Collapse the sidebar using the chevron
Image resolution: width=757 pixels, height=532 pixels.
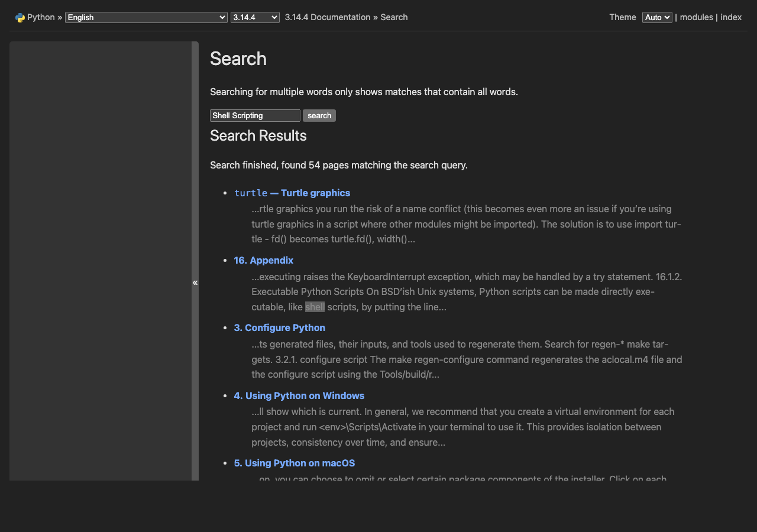(x=195, y=283)
